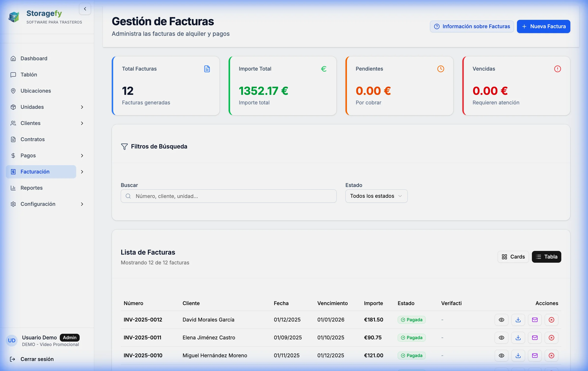Open Información sobre Facturas
Image resolution: width=588 pixels, height=371 pixels.
pyautogui.click(x=472, y=26)
